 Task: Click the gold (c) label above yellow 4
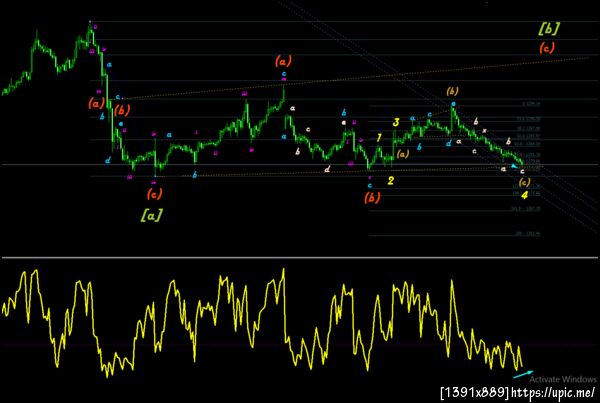point(524,182)
